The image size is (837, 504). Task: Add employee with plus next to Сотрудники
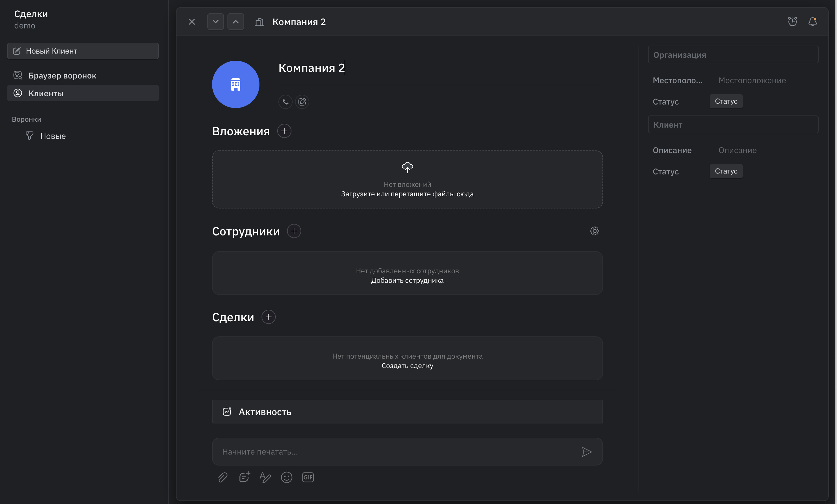click(x=294, y=231)
